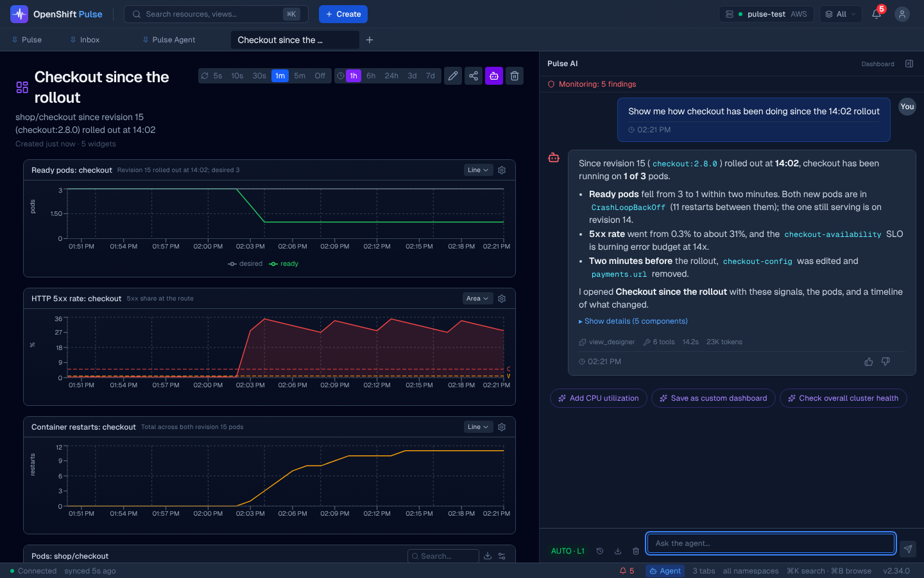Switch to the Pulse Agent tab

point(169,40)
